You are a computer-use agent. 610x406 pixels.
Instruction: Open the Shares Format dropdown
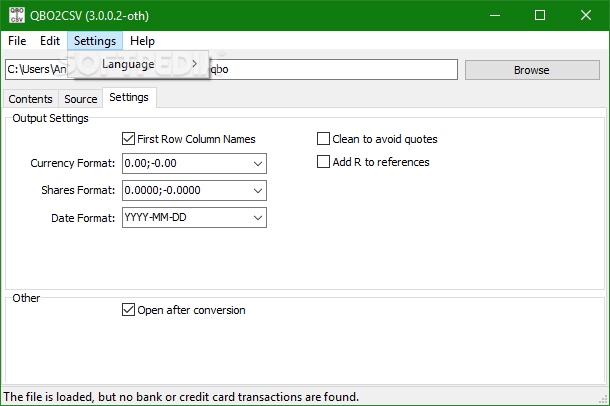pyautogui.click(x=258, y=191)
